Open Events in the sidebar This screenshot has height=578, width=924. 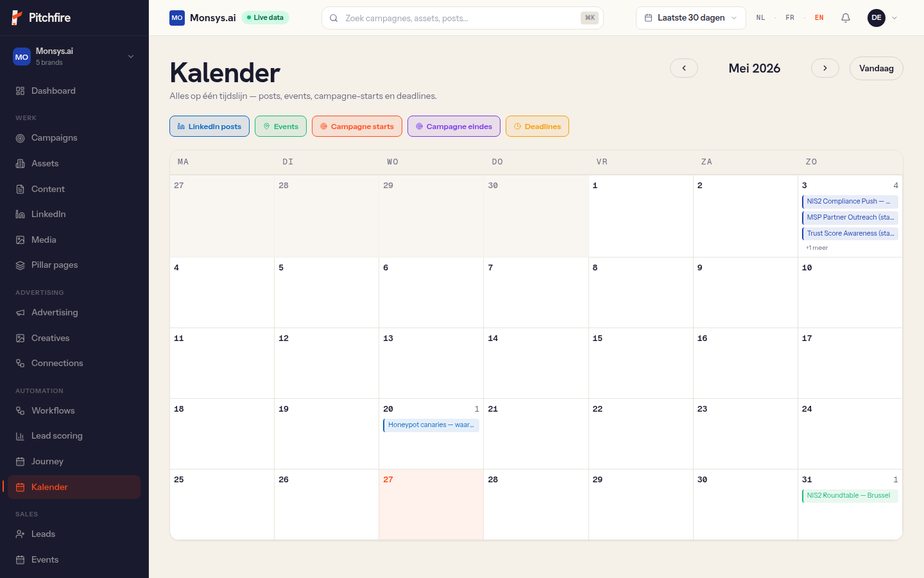74,559
